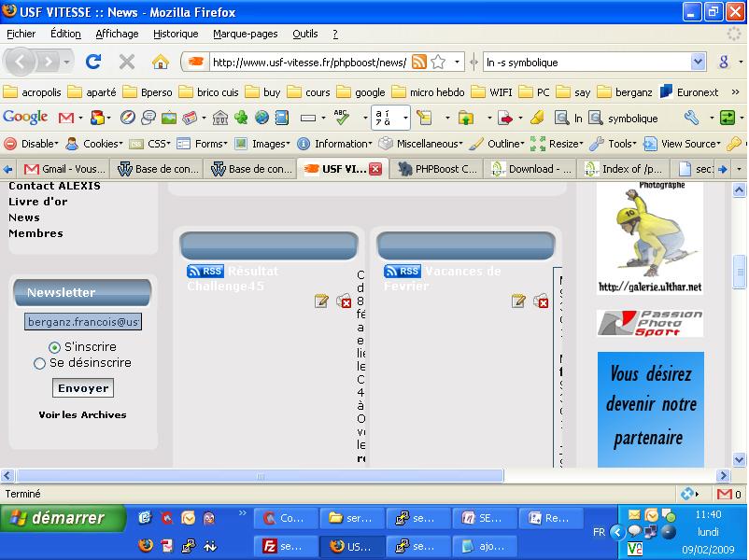This screenshot has height=560, width=749.
Task: Select the S'inscrire radio button
Action: pos(54,347)
